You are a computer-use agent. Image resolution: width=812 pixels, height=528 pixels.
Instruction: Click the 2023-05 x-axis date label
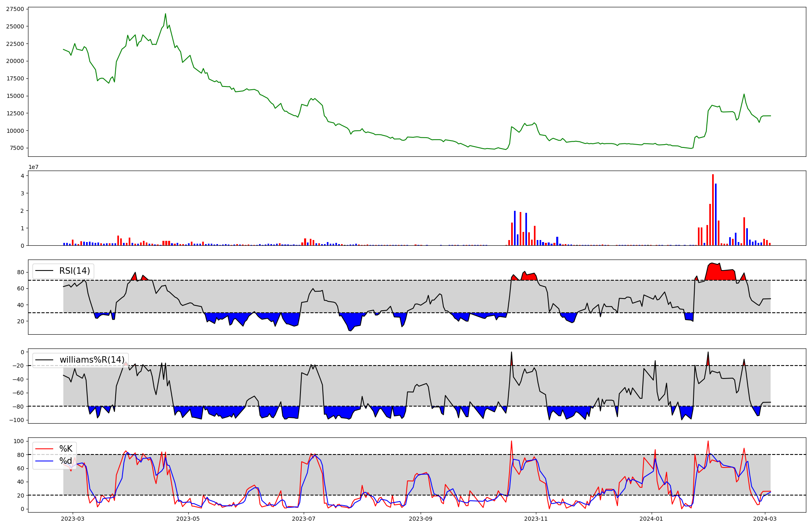pyautogui.click(x=188, y=519)
